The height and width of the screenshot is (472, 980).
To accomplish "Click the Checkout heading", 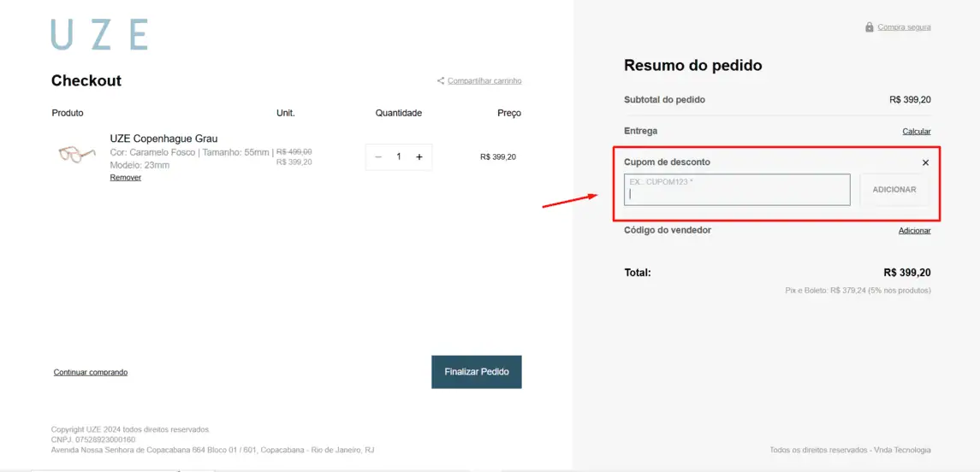I will (86, 80).
